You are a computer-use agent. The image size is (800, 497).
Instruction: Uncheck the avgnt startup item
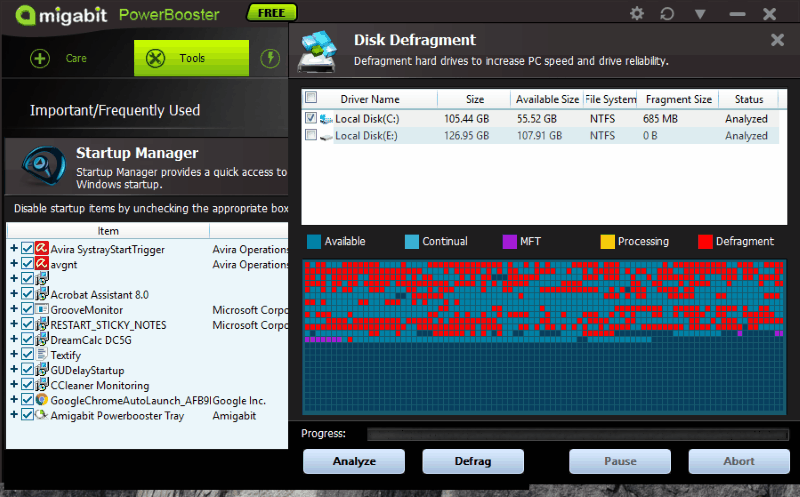pos(28,264)
